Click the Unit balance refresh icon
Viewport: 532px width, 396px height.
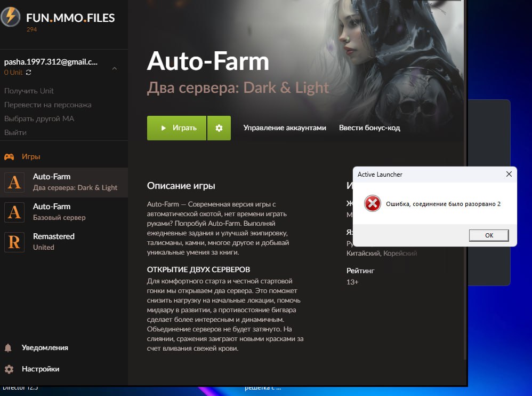[x=28, y=73]
